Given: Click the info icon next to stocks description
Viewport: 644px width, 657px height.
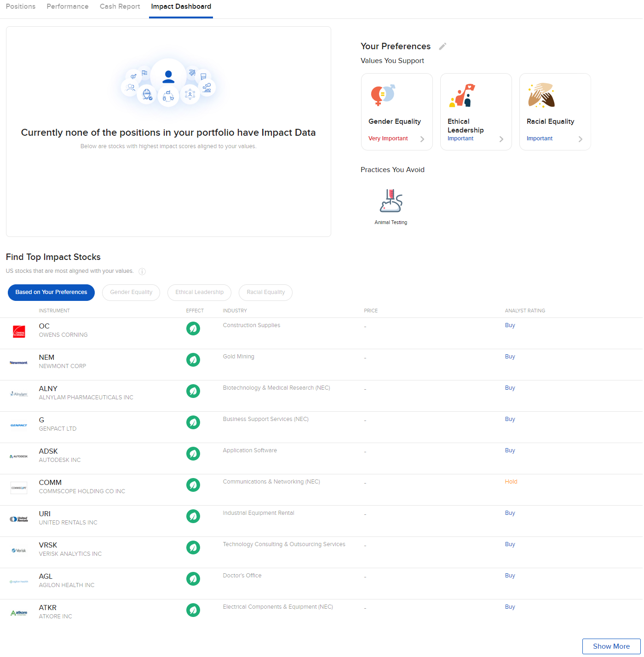Looking at the screenshot, I should click(142, 271).
